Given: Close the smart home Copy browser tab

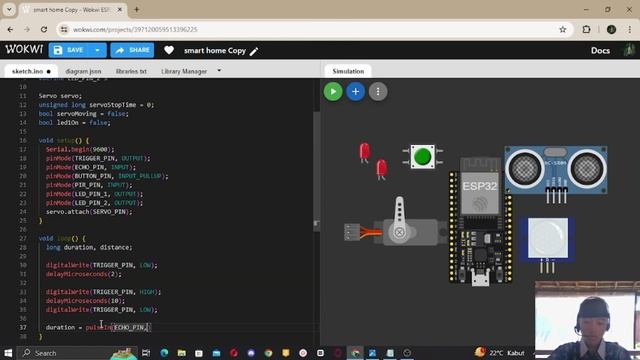Looking at the screenshot, I should (120, 9).
